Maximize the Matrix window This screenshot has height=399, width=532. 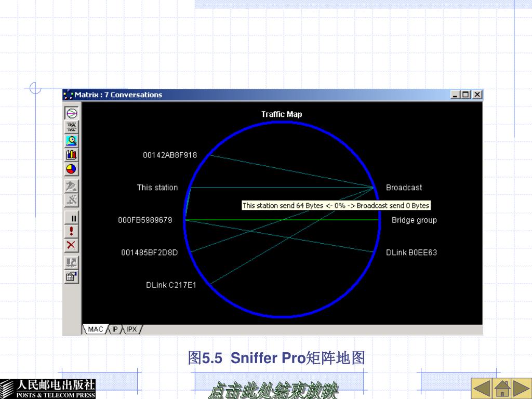point(466,95)
